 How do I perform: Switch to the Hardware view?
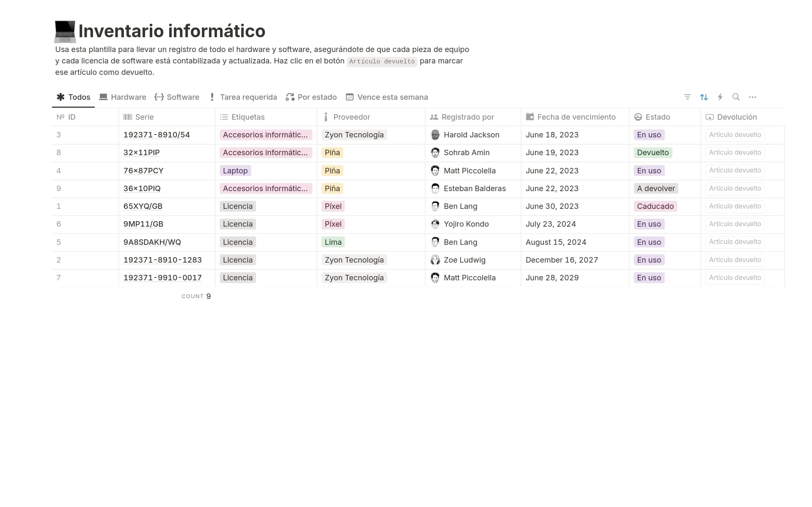pyautogui.click(x=123, y=97)
